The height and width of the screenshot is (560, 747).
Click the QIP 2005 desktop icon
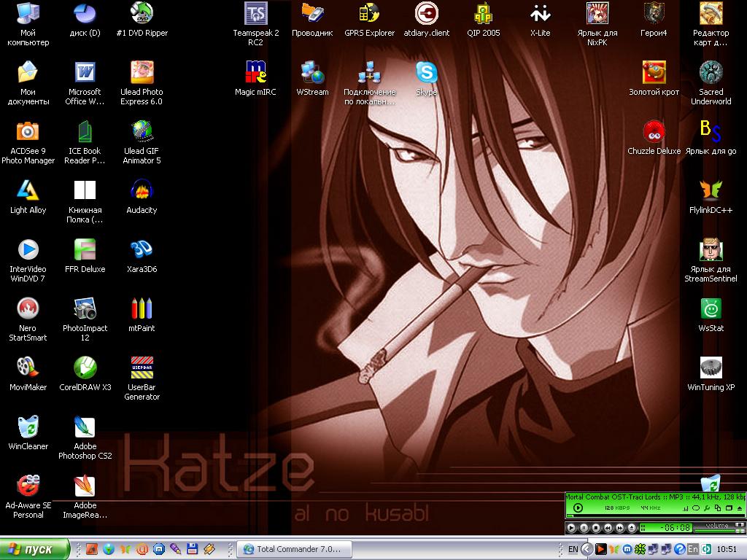pos(483,13)
